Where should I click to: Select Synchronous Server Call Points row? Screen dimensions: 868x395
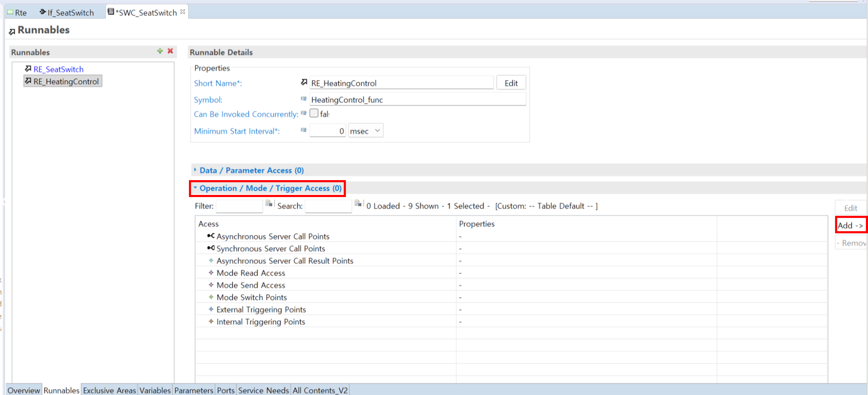pyautogui.click(x=270, y=249)
